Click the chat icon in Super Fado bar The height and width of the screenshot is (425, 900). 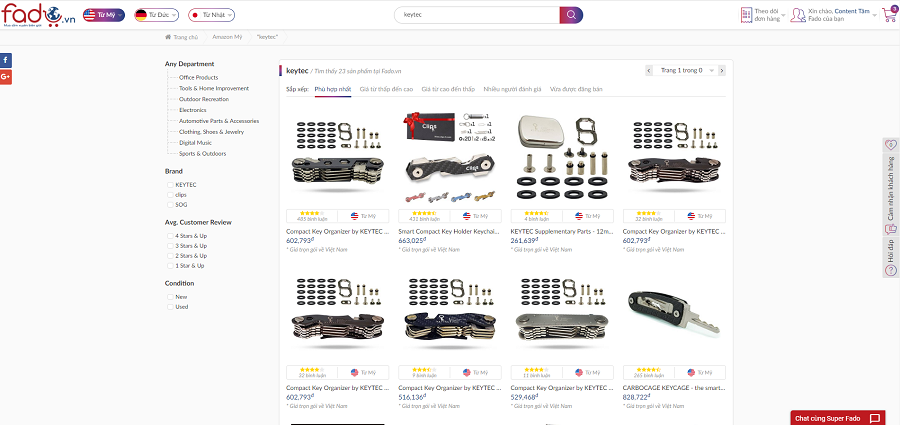(875, 418)
